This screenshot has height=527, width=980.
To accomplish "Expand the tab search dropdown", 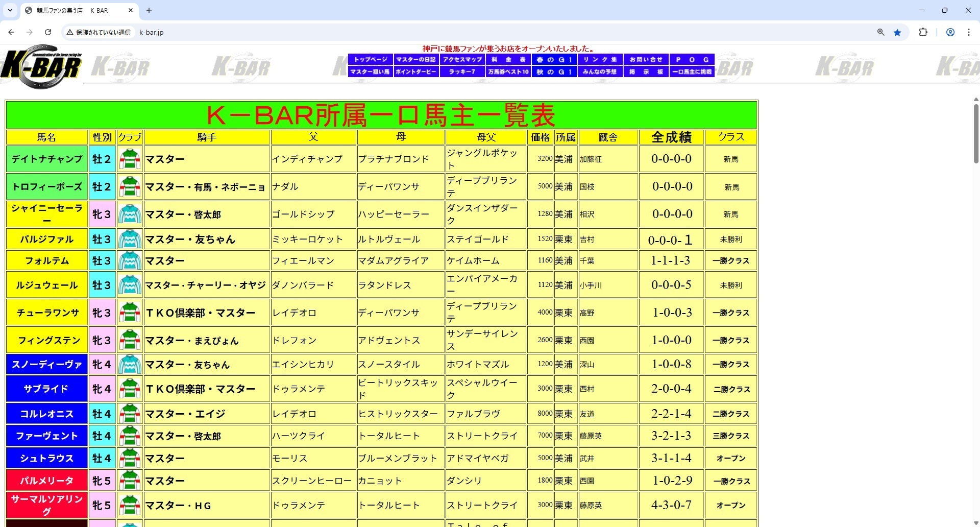I will [10, 10].
